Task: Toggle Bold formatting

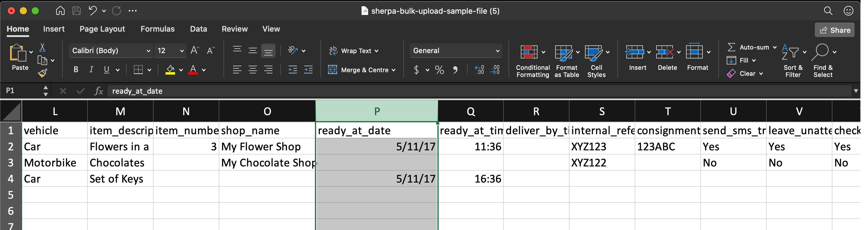Action: 76,70
